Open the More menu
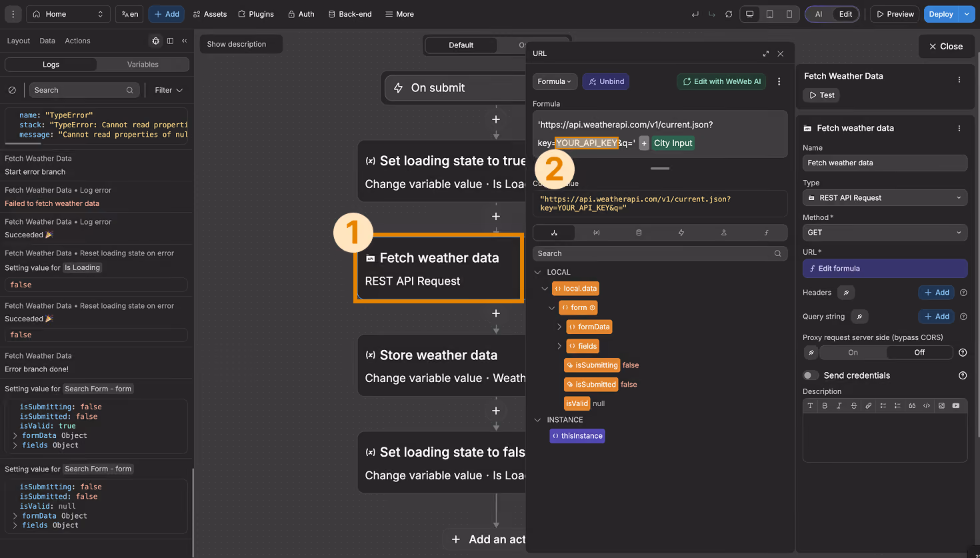Image resolution: width=980 pixels, height=558 pixels. pos(399,14)
